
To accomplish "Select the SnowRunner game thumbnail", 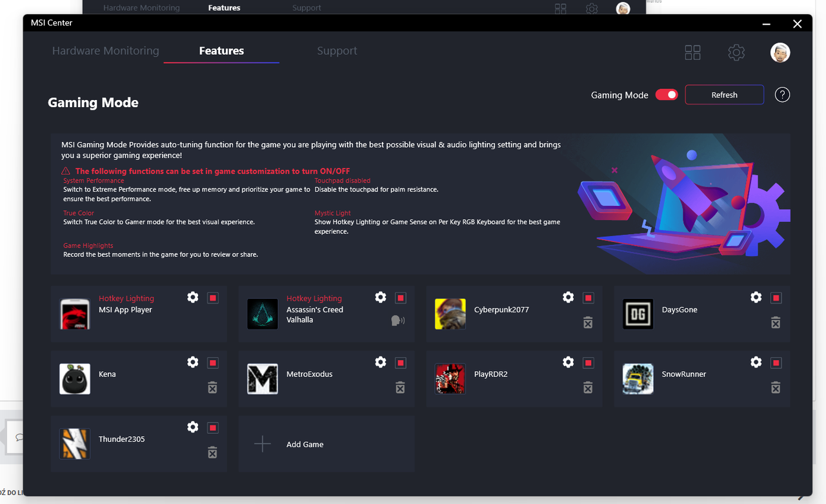I will click(x=638, y=379).
